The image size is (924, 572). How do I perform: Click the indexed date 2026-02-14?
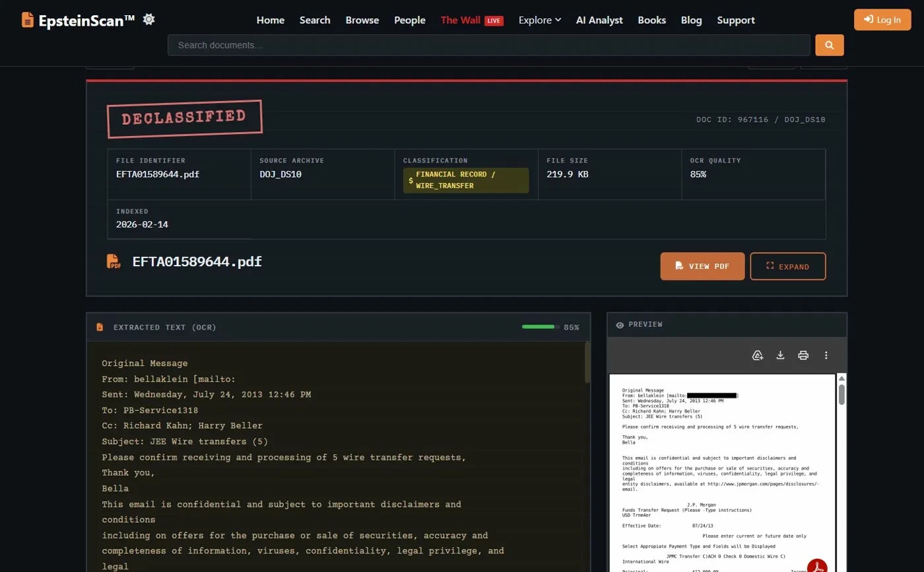click(x=142, y=225)
